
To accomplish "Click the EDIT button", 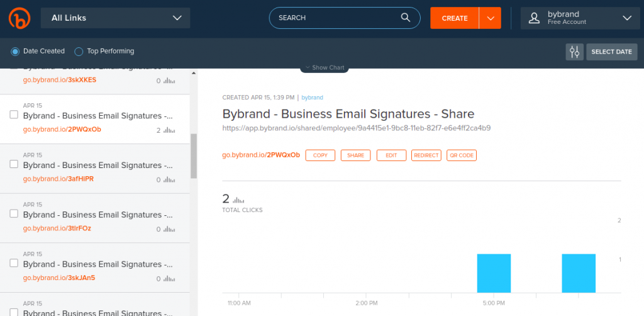I will (x=391, y=155).
